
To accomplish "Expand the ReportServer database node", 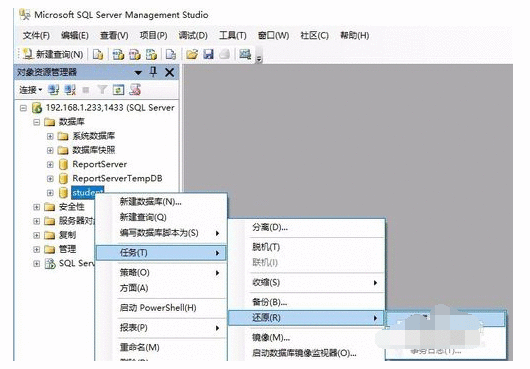I will tap(50, 165).
